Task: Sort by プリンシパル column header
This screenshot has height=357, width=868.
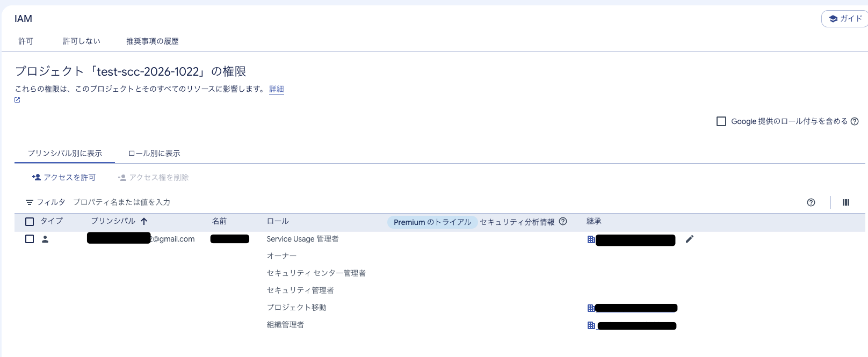Action: coord(113,221)
